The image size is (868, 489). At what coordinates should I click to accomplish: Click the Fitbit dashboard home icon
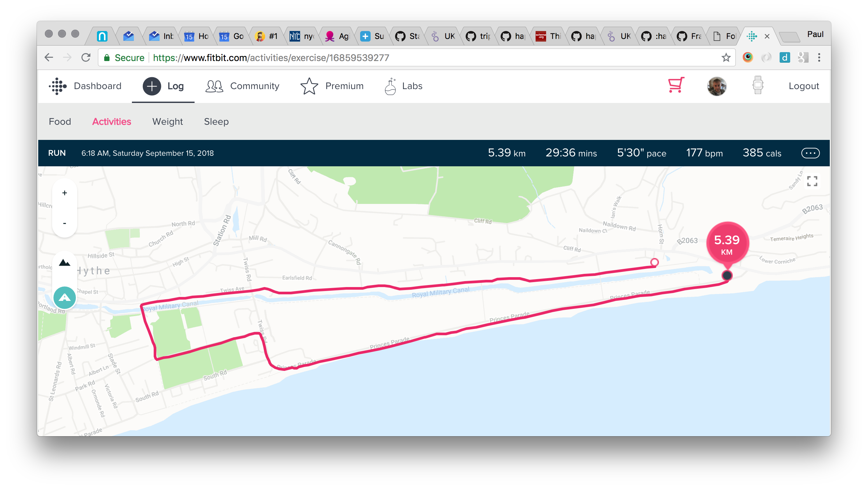point(58,86)
